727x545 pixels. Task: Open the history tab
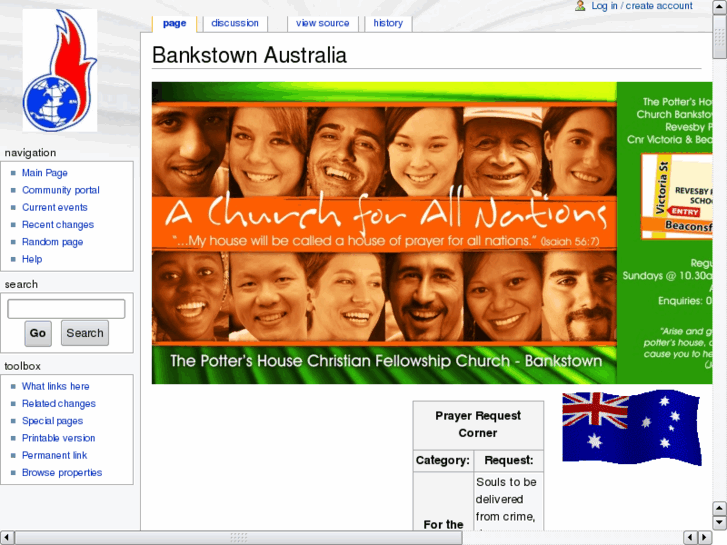click(388, 23)
